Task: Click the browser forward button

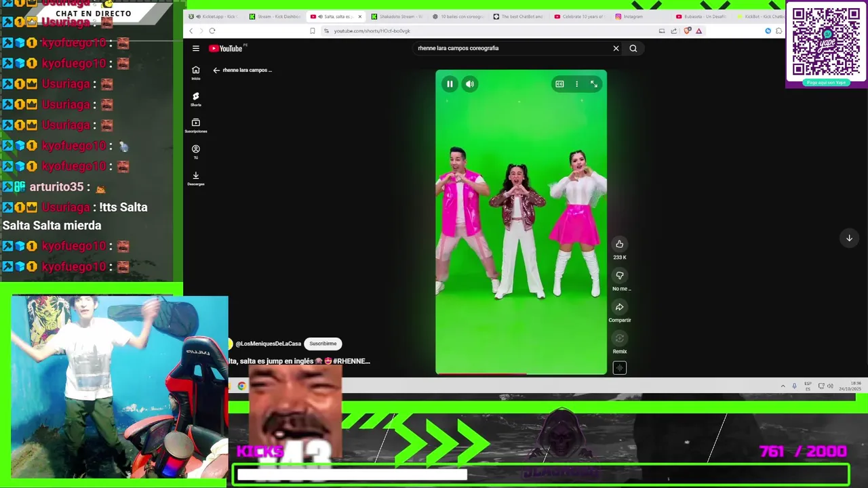Action: tap(201, 30)
